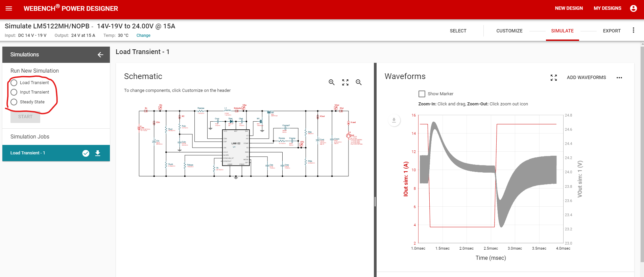Click the waveform plot area
Screen dimensions: 644x277
[491, 179]
